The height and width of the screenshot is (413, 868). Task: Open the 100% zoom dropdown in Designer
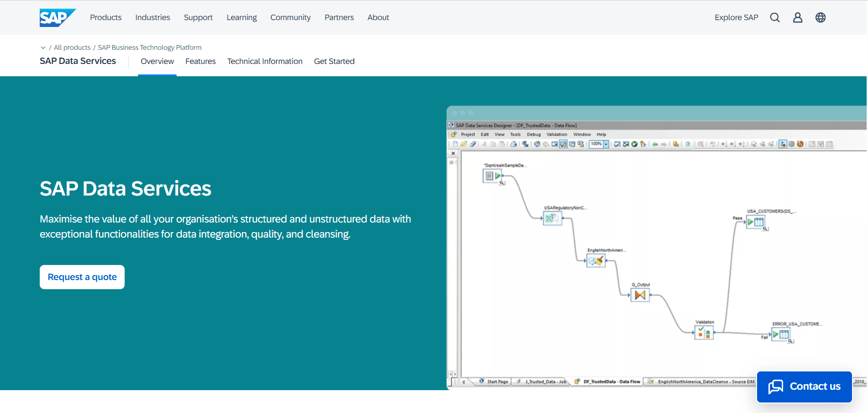click(x=606, y=144)
